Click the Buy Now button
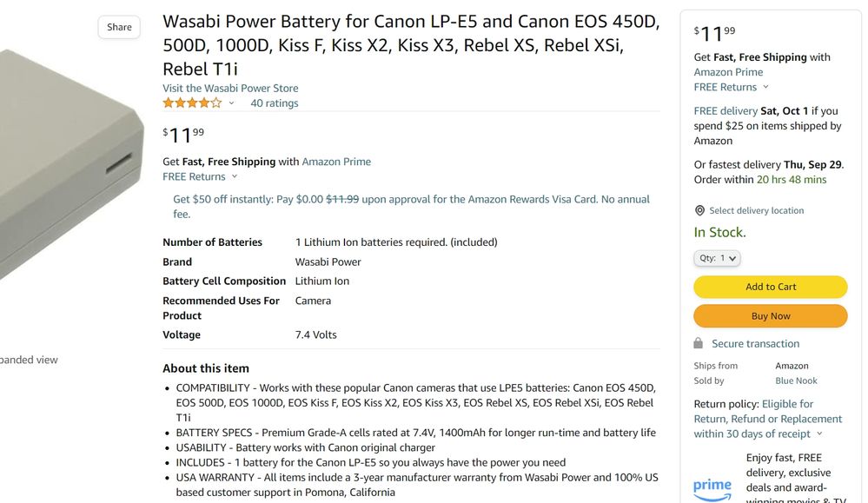Screen dimensions: 868x503 click(x=770, y=315)
